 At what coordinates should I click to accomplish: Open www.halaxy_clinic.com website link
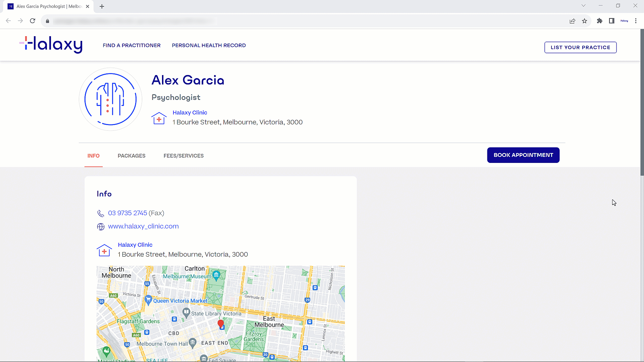pyautogui.click(x=143, y=226)
